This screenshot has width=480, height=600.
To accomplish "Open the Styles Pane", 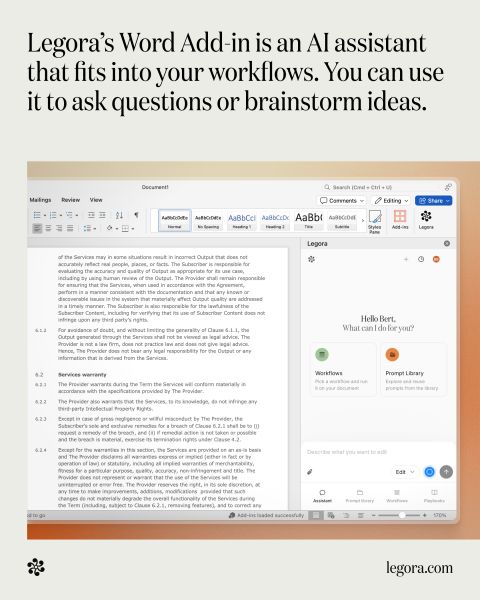I will click(374, 221).
